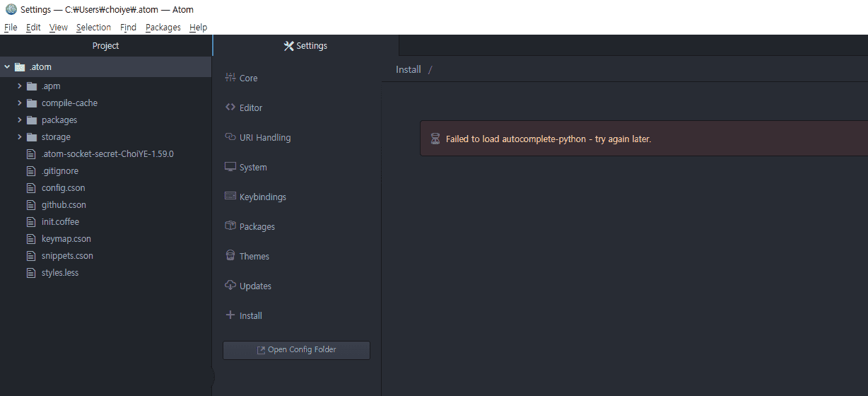Image resolution: width=868 pixels, height=396 pixels.
Task: Select styles.less in project tree
Action: 60,273
